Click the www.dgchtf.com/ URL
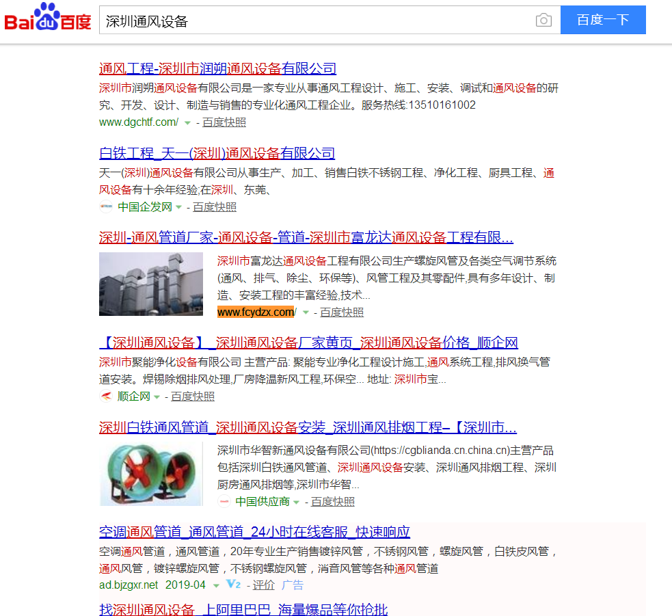Viewport: 672px width, 616px height. (x=138, y=122)
